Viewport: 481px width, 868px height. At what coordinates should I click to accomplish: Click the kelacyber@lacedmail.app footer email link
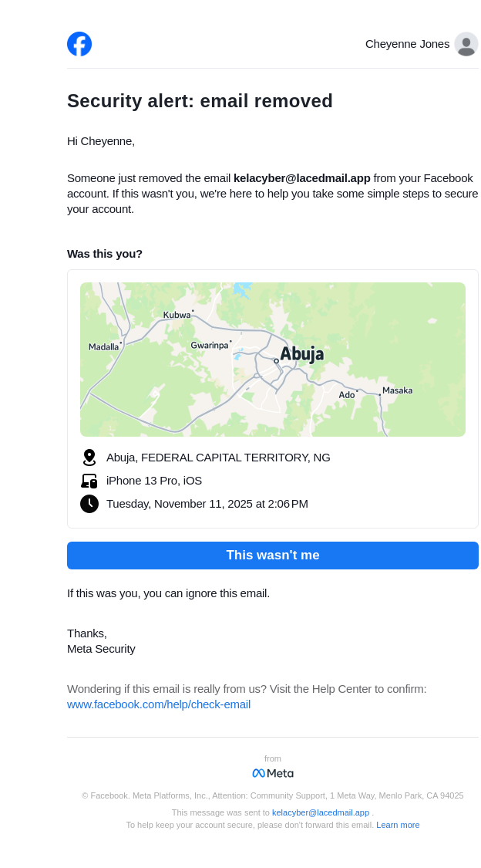pos(321,812)
